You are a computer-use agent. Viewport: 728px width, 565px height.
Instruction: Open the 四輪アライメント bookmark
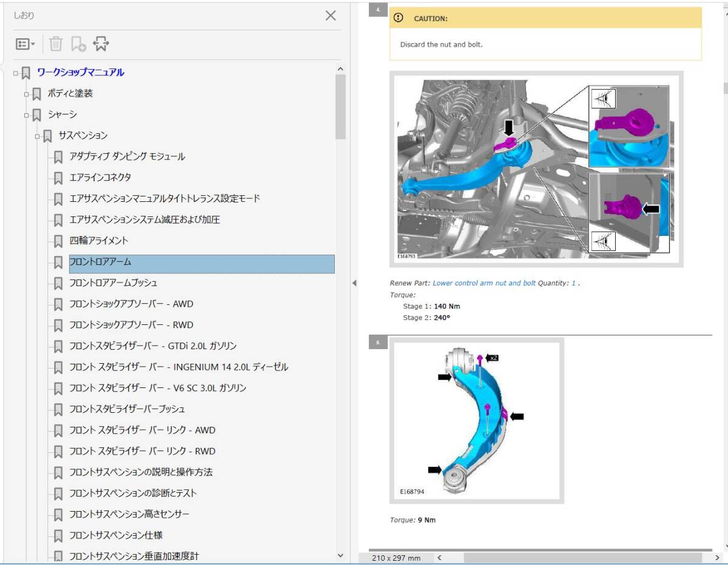(x=99, y=241)
